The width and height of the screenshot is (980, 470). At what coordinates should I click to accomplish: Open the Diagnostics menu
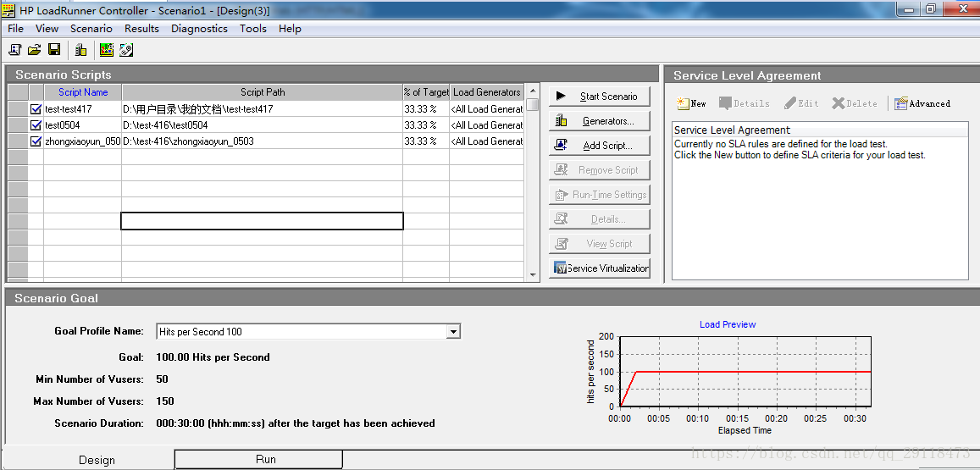[199, 29]
